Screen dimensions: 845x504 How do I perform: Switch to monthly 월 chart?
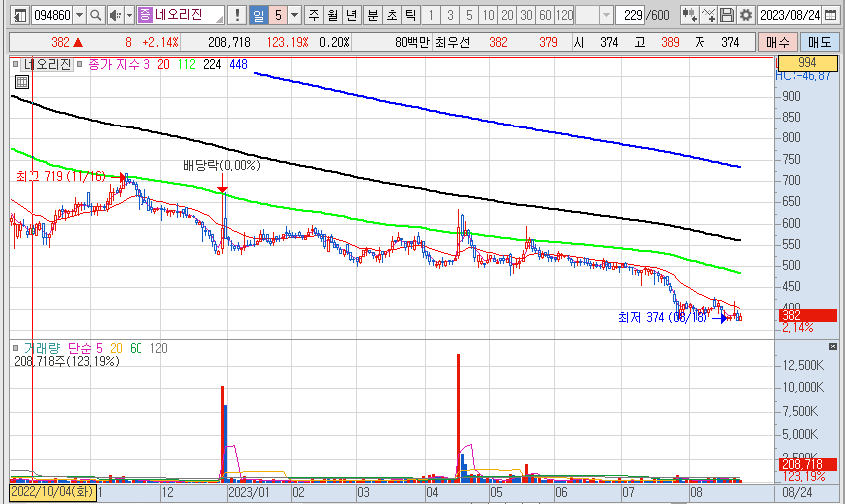(x=333, y=15)
